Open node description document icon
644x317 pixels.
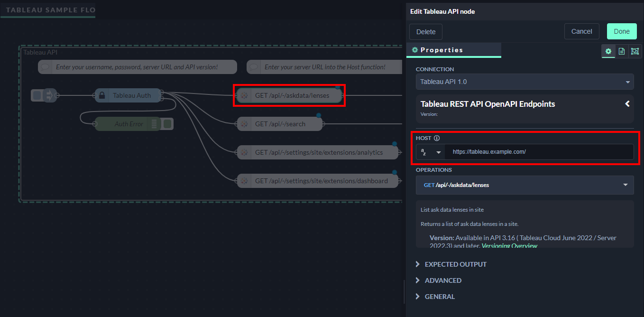622,51
